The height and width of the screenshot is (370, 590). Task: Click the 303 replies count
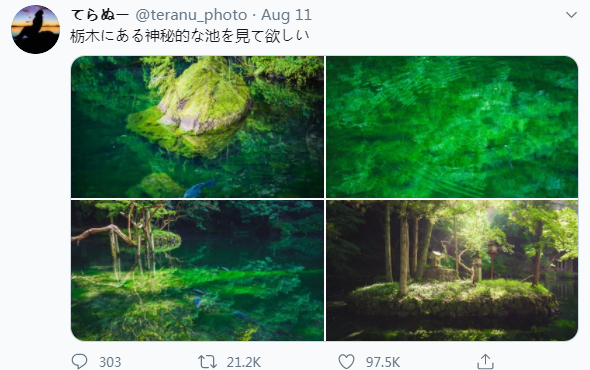[x=110, y=362]
